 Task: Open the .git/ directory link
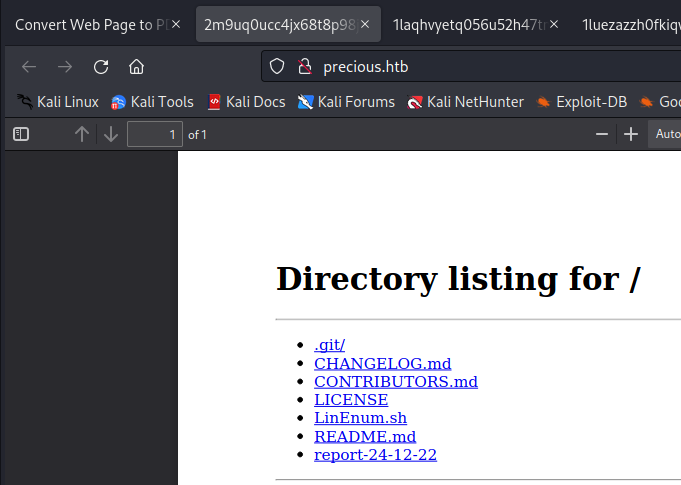330,345
